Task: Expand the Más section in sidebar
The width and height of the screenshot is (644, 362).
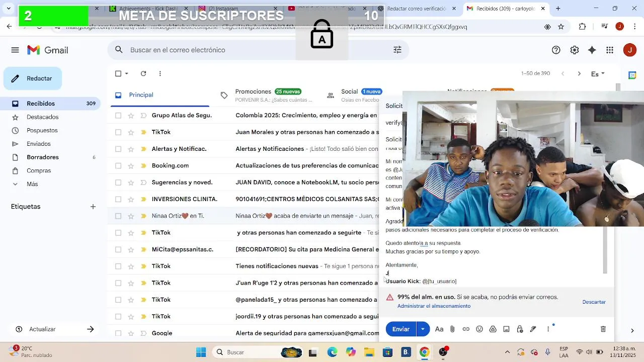Action: pos(32,184)
